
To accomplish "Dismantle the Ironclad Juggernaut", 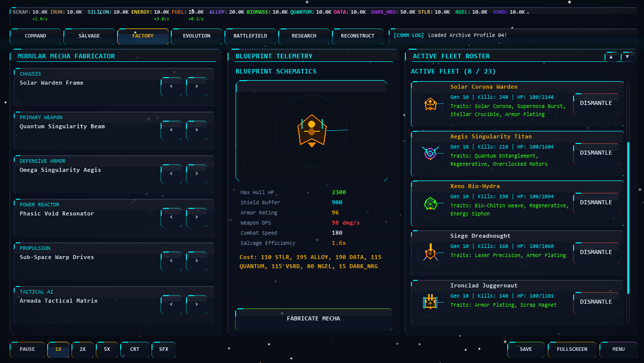I will (x=596, y=302).
